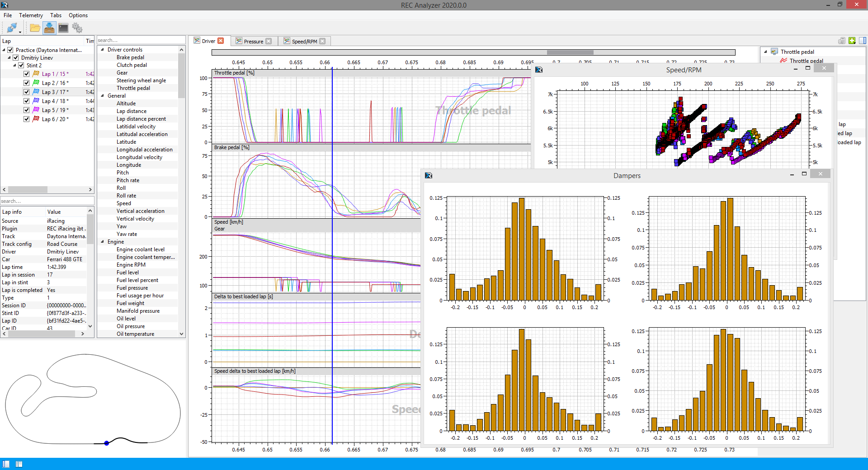868x470 pixels.
Task: Uncheck the Lap 4 / 18 checkbox
Action: tap(27, 101)
